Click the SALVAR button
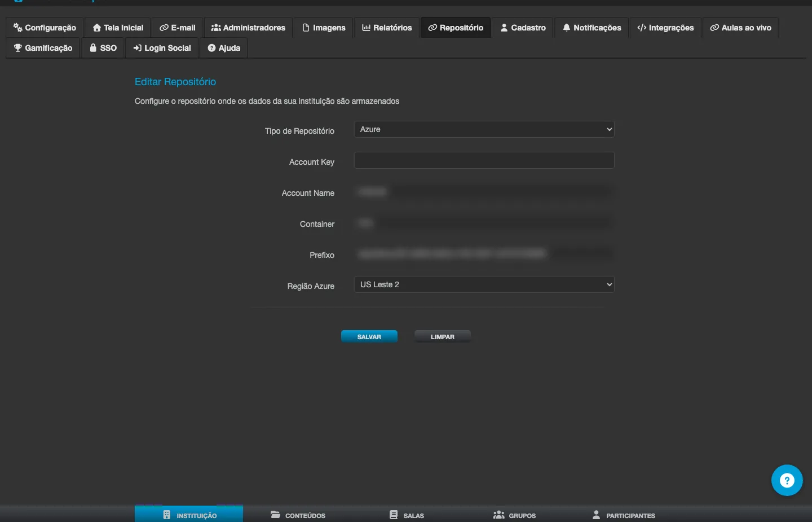This screenshot has width=812, height=522. click(369, 336)
